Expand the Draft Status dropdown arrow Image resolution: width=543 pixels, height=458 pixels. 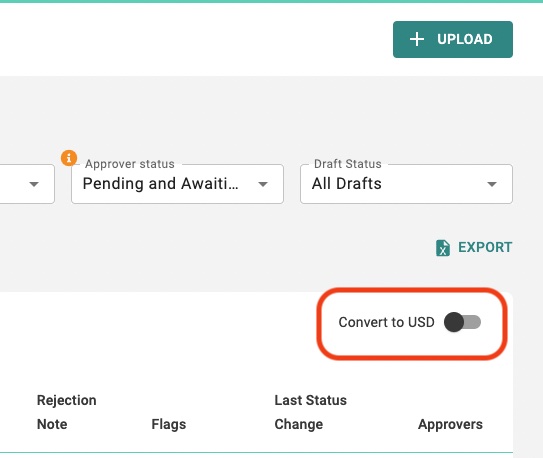click(x=492, y=184)
